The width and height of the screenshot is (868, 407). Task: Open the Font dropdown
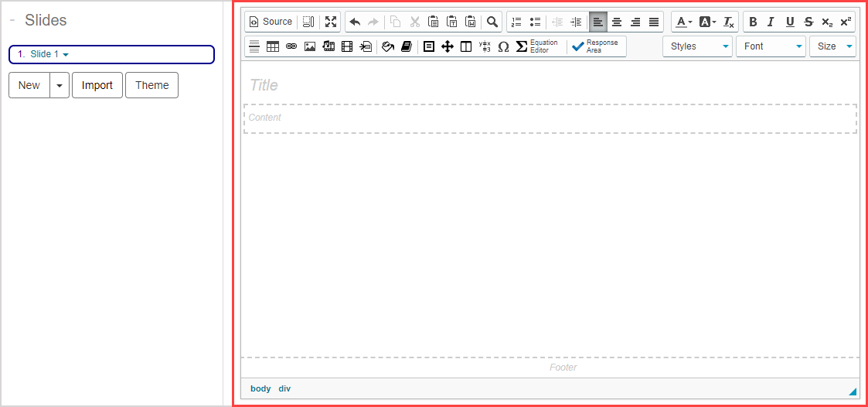771,46
